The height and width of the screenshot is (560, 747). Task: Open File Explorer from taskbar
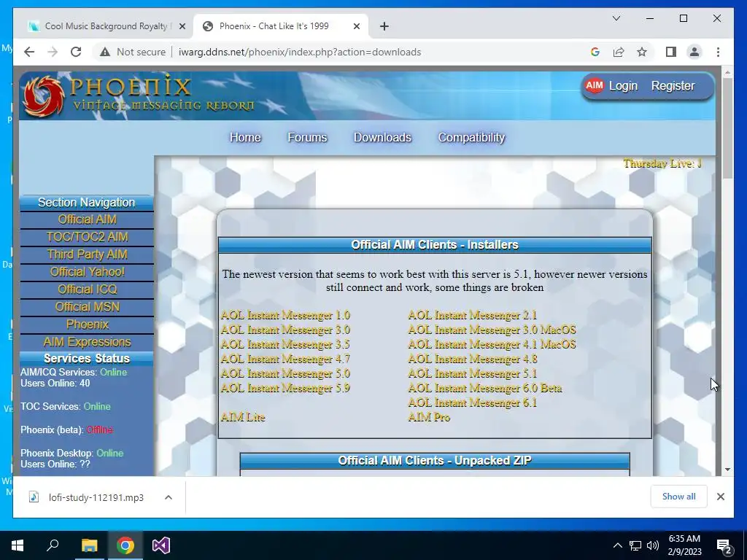pos(89,545)
